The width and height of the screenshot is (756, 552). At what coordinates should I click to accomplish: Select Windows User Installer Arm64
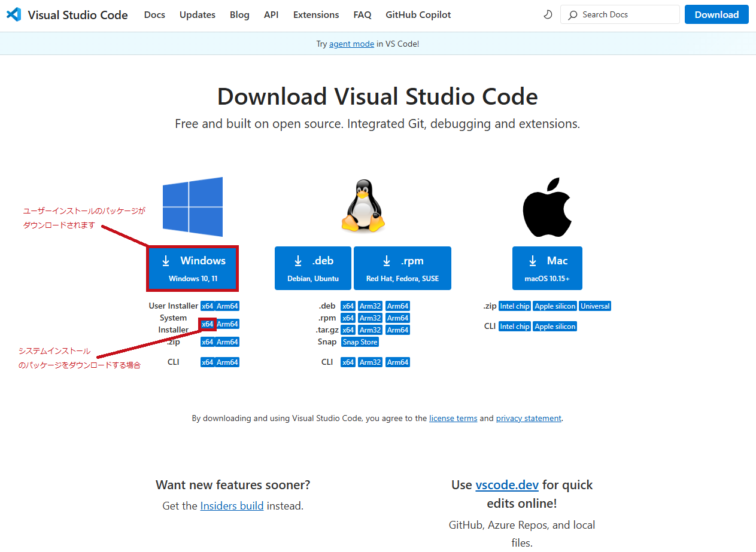point(227,306)
